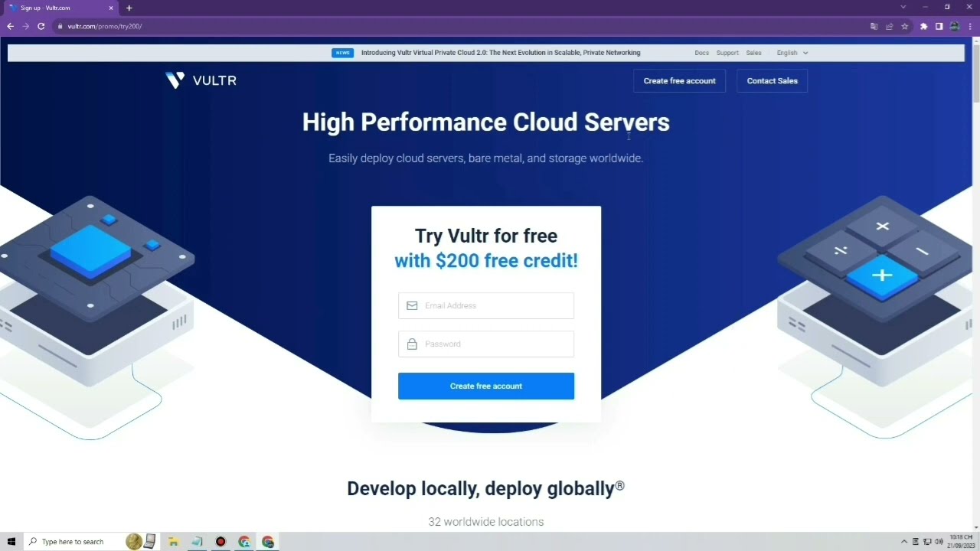980x551 pixels.
Task: Click the 32 worldwide locations text
Action: 485,522
